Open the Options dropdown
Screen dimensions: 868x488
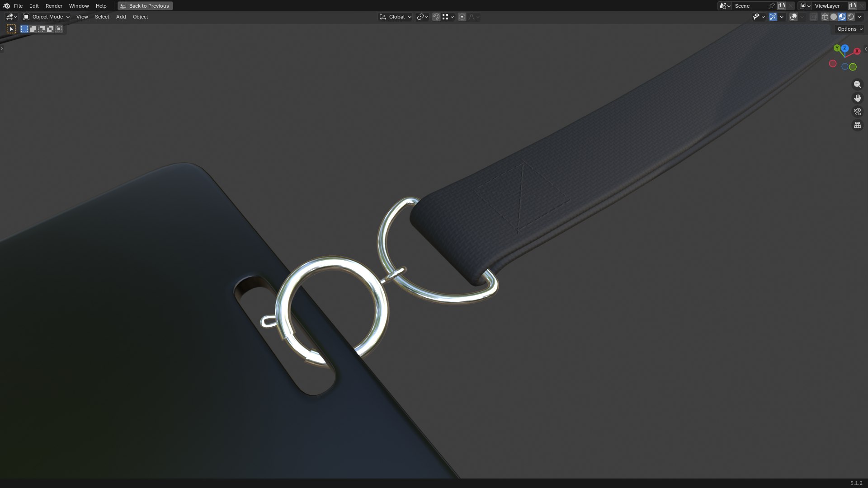[x=850, y=29]
